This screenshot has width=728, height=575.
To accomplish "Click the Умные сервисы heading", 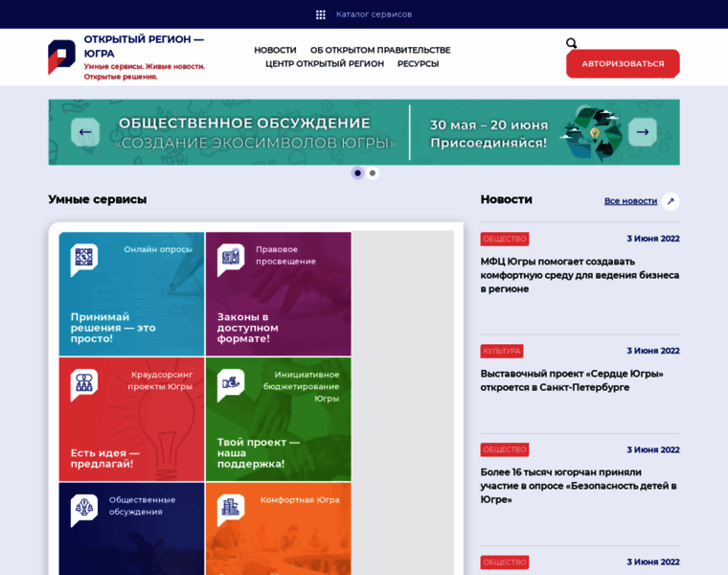I will tap(98, 199).
